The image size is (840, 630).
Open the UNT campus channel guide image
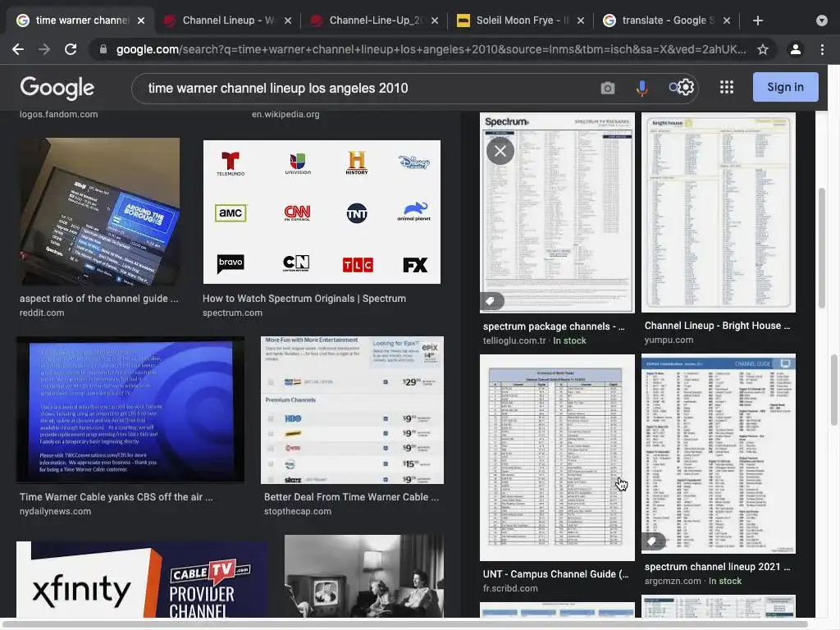coord(557,458)
